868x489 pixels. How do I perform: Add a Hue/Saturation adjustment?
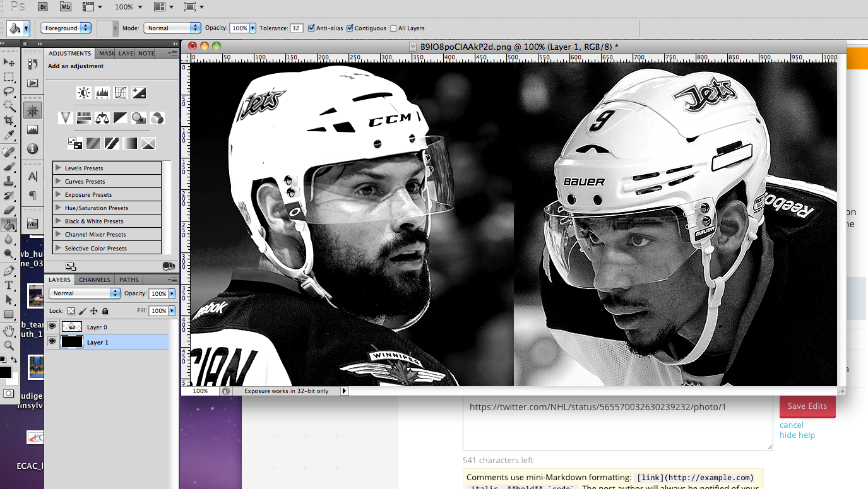(x=84, y=118)
